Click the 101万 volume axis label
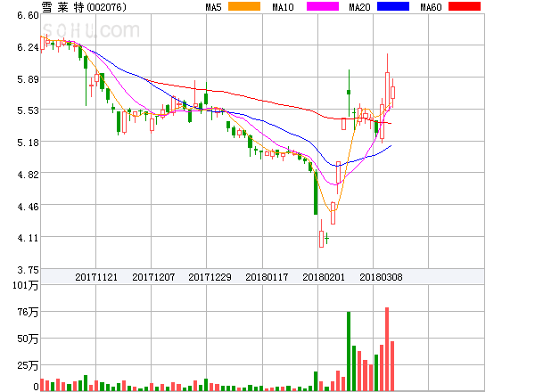535x392 pixels. click(26, 285)
